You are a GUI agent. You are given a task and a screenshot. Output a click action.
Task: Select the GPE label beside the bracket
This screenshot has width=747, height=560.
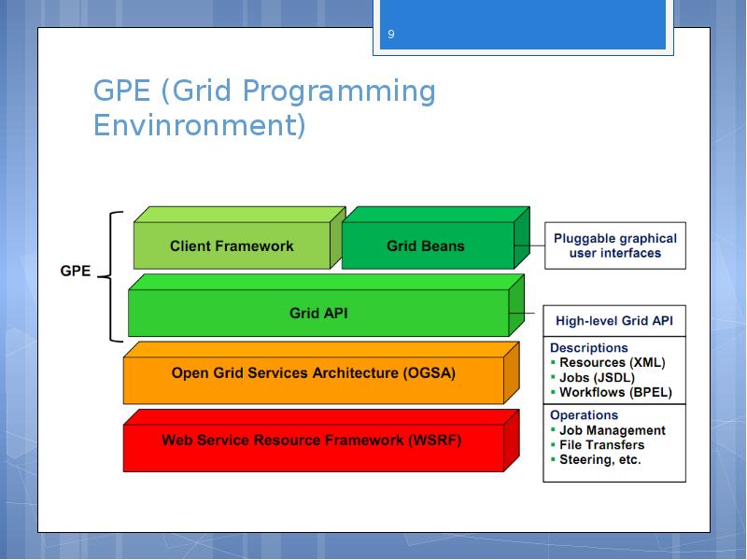pos(76,272)
